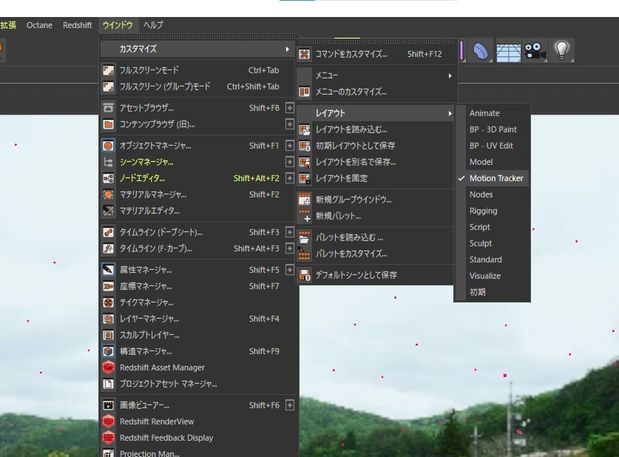This screenshot has width=619, height=457.
Task: Open the Redshift menu
Action: (77, 25)
